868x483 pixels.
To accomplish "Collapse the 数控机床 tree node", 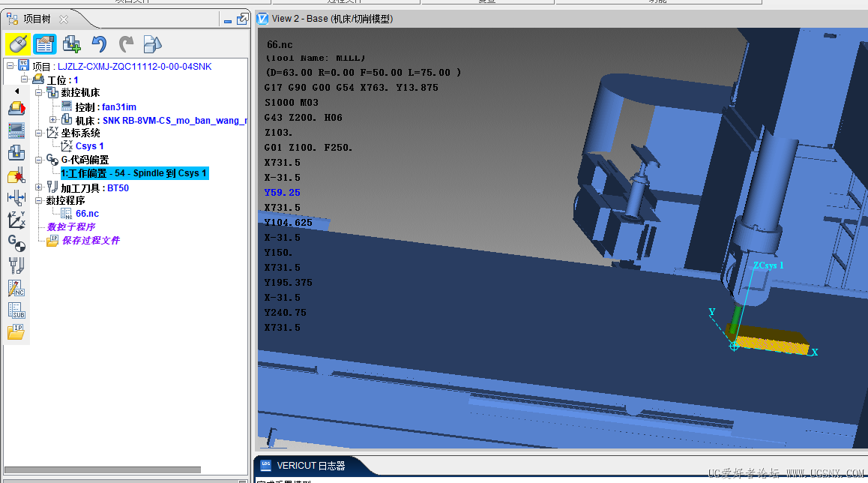I will [x=39, y=92].
